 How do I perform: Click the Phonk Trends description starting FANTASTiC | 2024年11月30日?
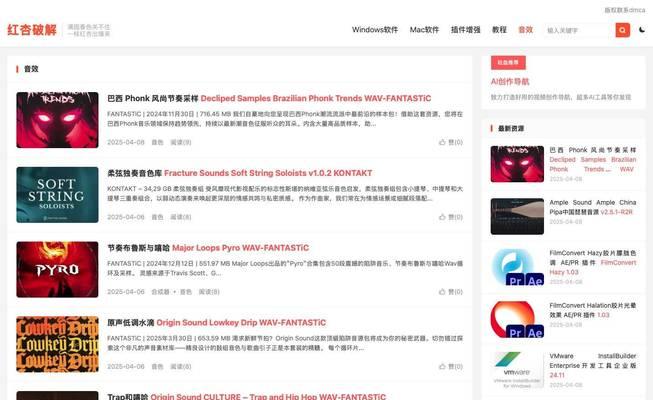point(285,119)
